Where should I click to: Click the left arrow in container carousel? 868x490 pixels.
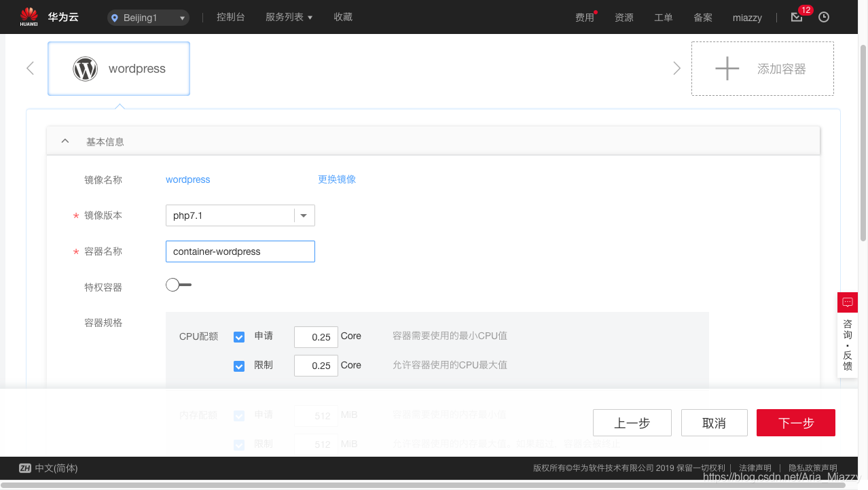tap(30, 68)
